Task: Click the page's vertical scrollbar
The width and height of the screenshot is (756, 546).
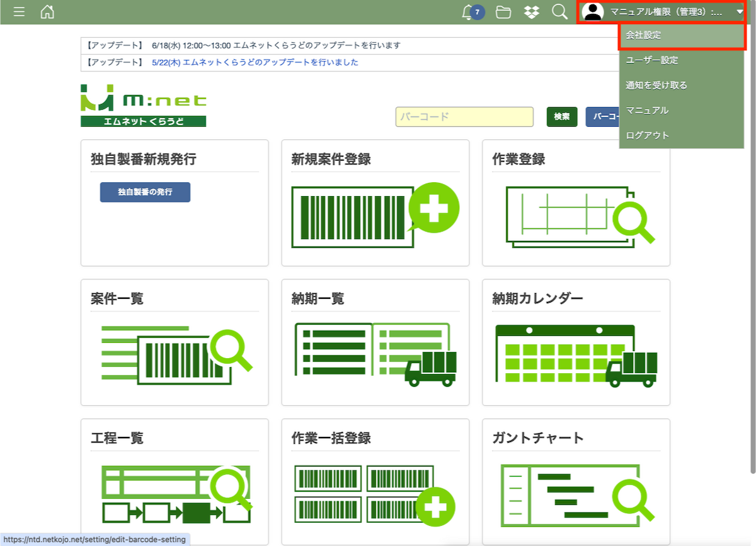Action: tap(752, 252)
